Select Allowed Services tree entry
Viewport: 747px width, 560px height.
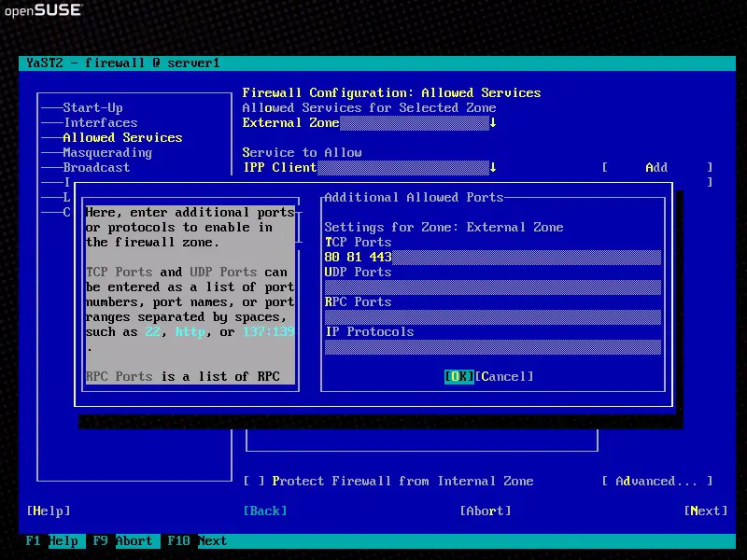(x=122, y=137)
